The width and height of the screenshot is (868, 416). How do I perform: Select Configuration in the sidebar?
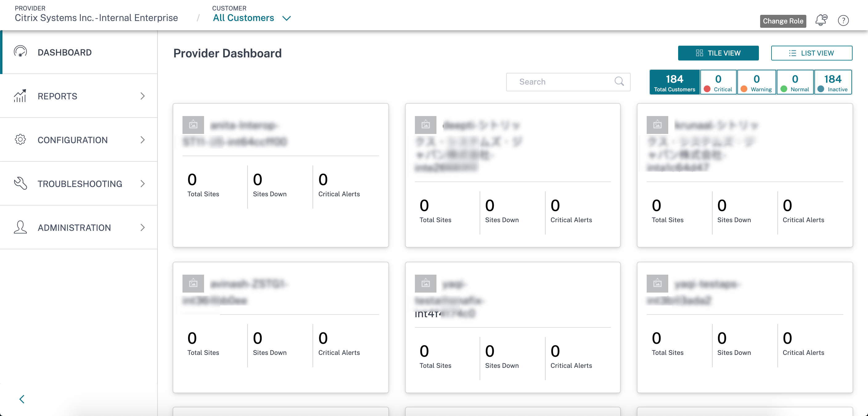coord(79,140)
